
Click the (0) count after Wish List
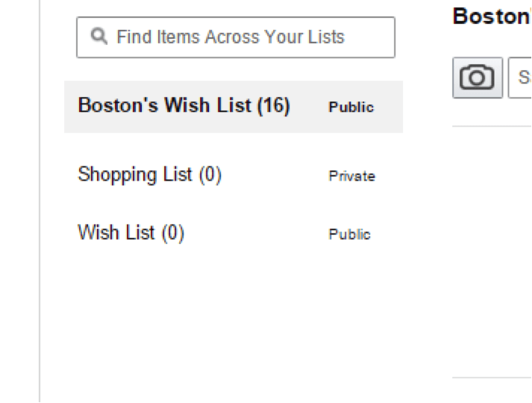(172, 234)
